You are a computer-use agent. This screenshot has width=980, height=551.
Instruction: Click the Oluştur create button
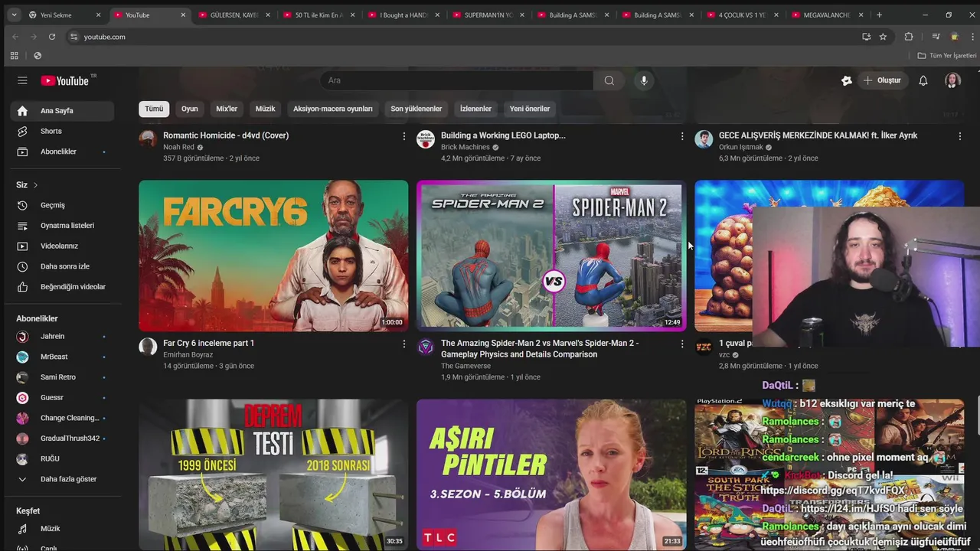882,80
